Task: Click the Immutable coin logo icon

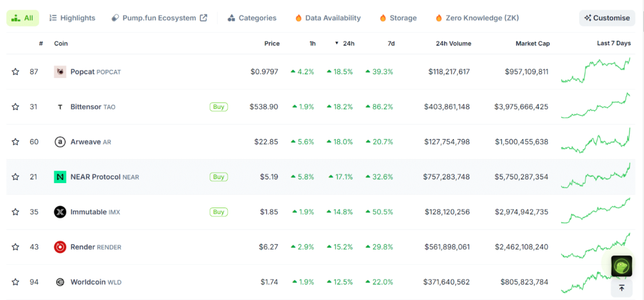Action: click(x=60, y=212)
